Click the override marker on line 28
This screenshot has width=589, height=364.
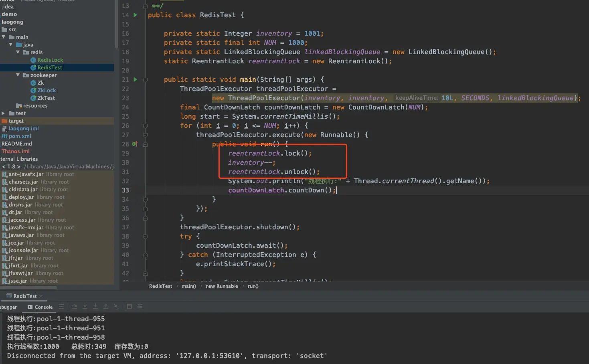[135, 144]
